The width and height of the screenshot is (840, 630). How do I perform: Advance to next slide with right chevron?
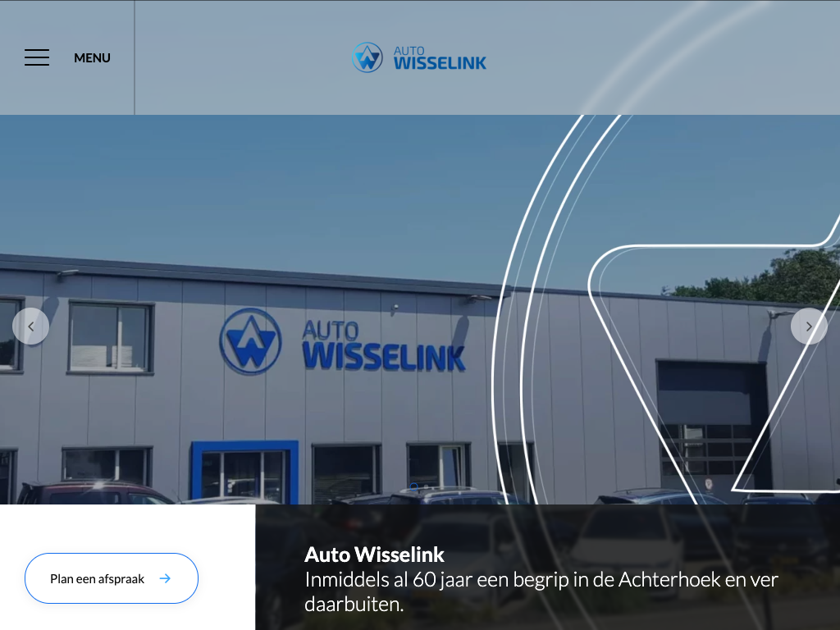809,326
